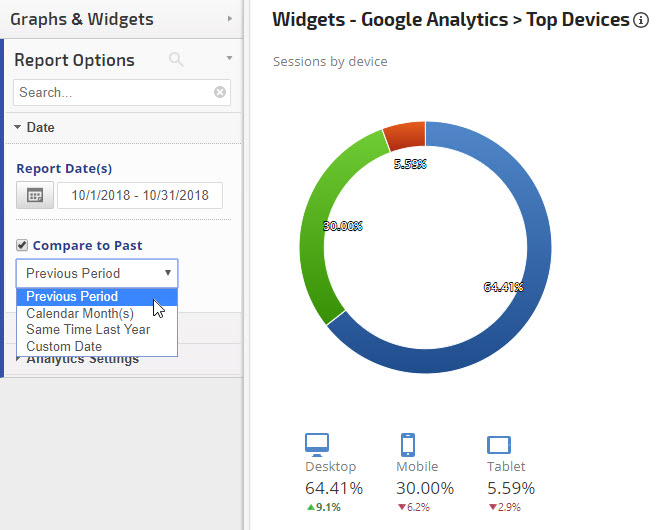Open the Report Options dropdown arrow

pyautogui.click(x=229, y=59)
